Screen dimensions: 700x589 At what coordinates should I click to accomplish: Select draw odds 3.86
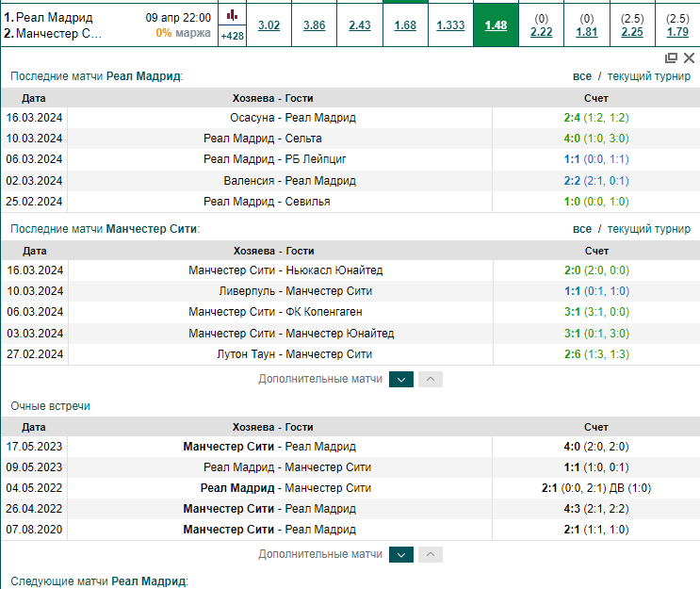tap(315, 25)
